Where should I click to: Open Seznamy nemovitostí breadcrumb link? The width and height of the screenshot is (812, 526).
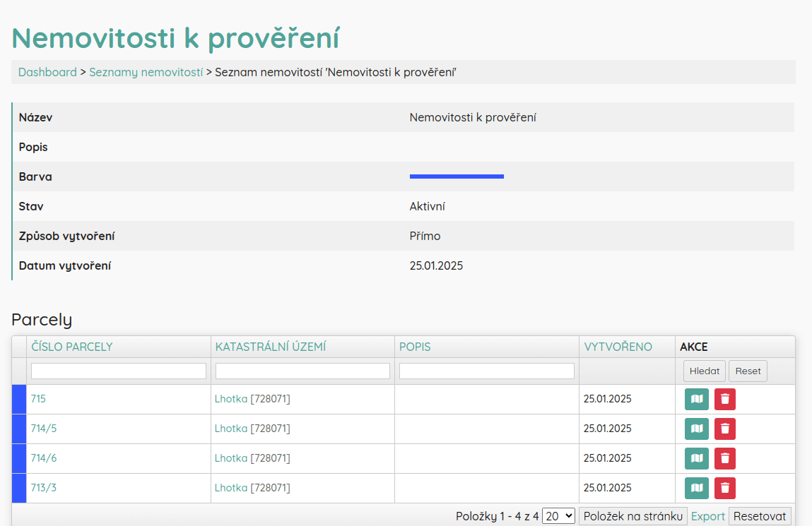(146, 72)
